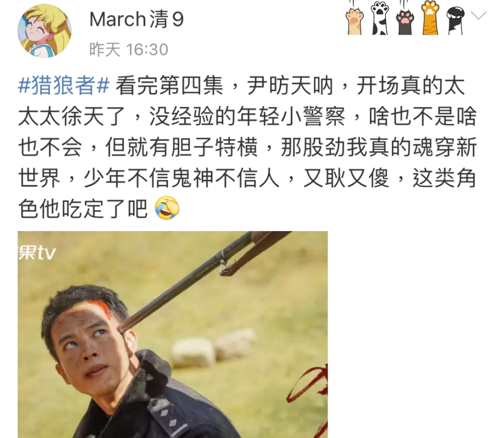Open the attached photo of the man
Screen dimensions: 504x438
(x=173, y=334)
